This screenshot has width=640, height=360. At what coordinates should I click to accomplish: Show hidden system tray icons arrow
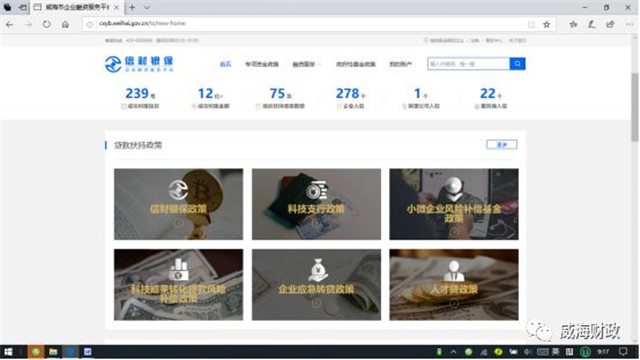tap(453, 351)
